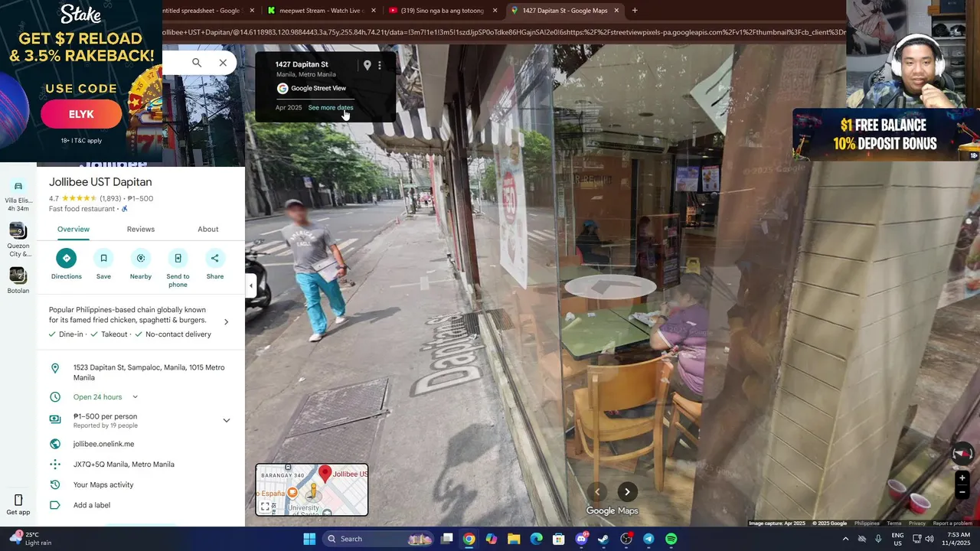
Task: Click the Your Maps activity history icon
Action: (x=55, y=485)
